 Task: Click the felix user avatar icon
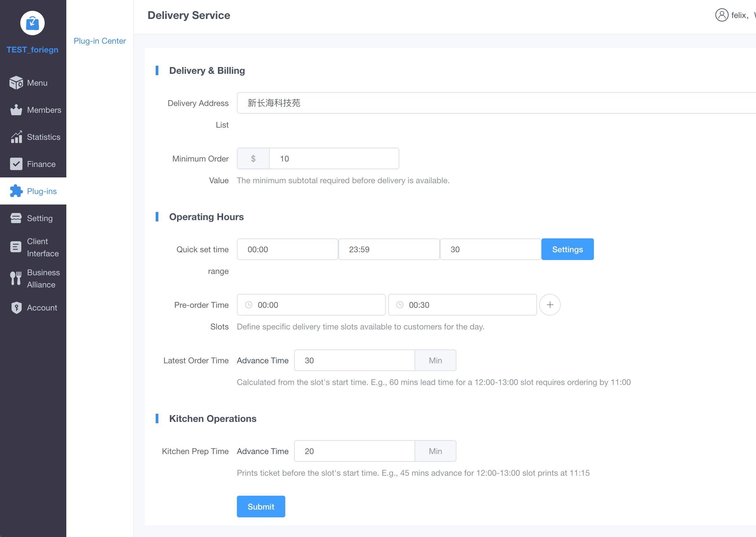tap(721, 15)
